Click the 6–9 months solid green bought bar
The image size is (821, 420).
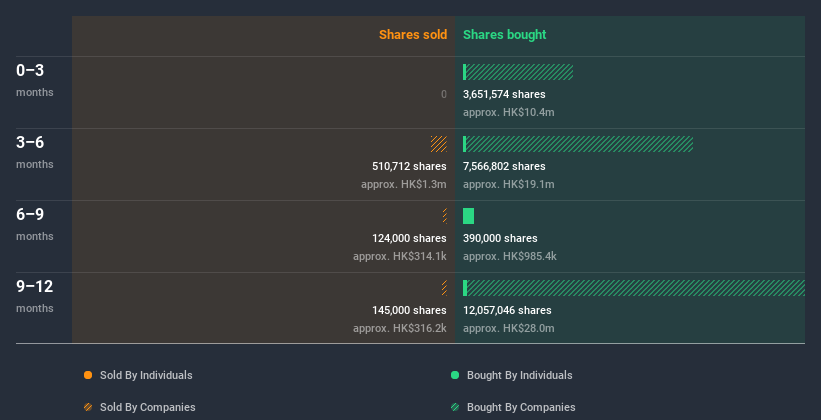point(468,216)
